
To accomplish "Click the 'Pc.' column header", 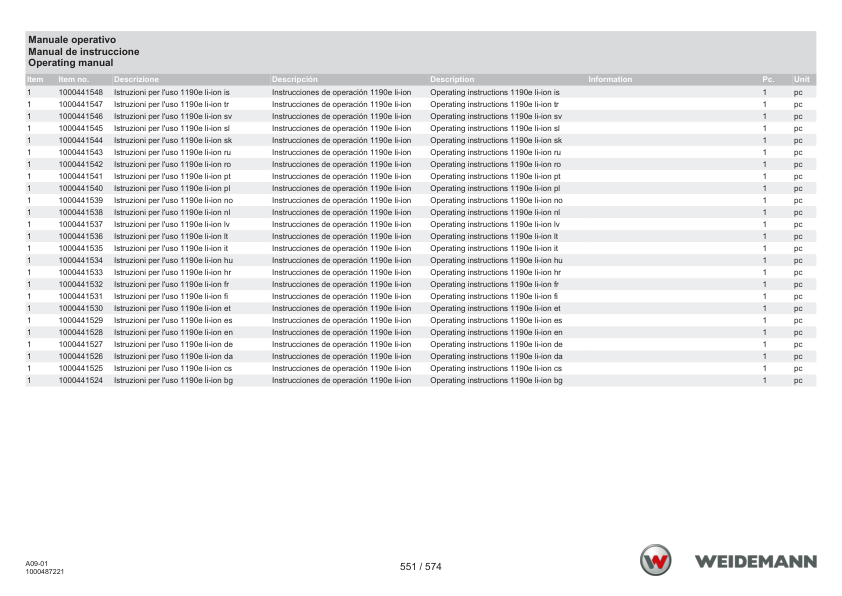I will pos(768,79).
